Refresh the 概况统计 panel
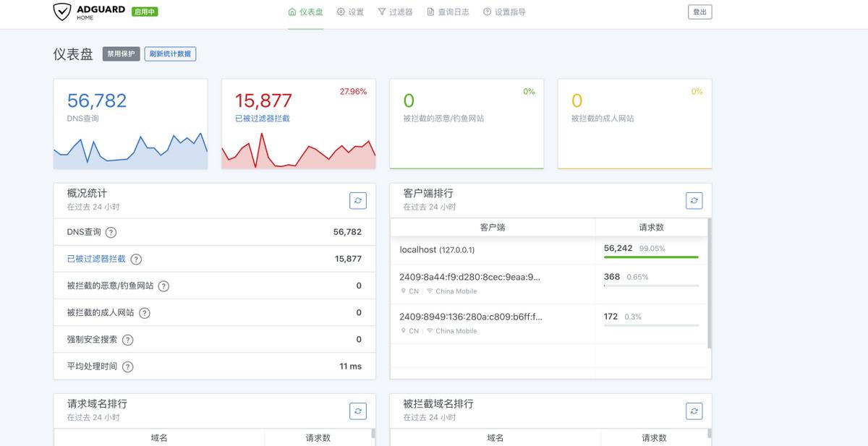The height and width of the screenshot is (446, 868). (357, 200)
